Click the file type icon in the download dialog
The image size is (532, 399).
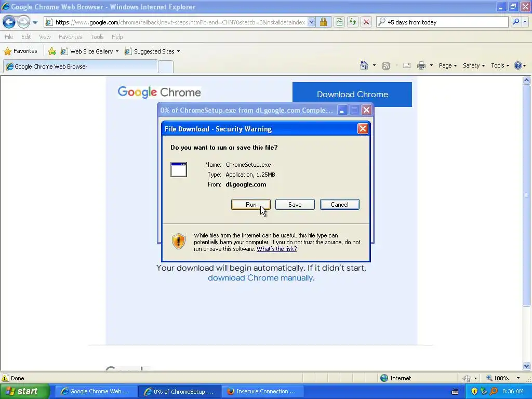pyautogui.click(x=179, y=170)
